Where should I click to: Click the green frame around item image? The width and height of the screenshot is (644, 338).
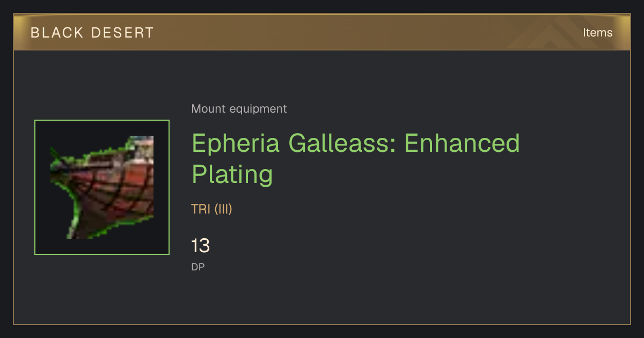[102, 187]
